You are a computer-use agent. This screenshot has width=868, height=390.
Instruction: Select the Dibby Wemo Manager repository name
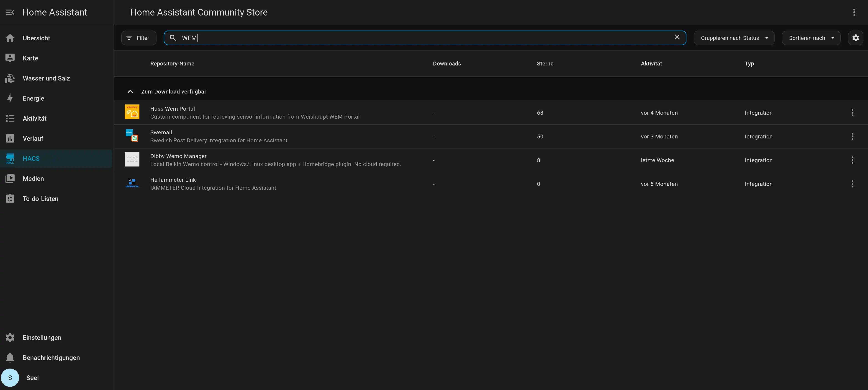[x=178, y=156]
